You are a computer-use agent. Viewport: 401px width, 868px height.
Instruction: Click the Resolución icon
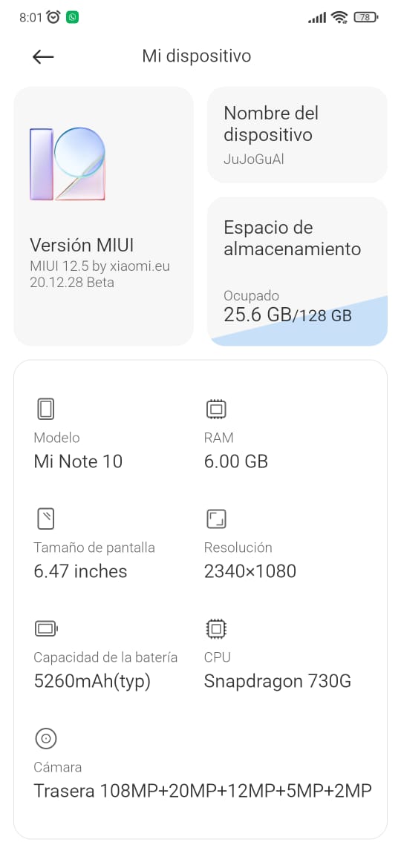216,519
